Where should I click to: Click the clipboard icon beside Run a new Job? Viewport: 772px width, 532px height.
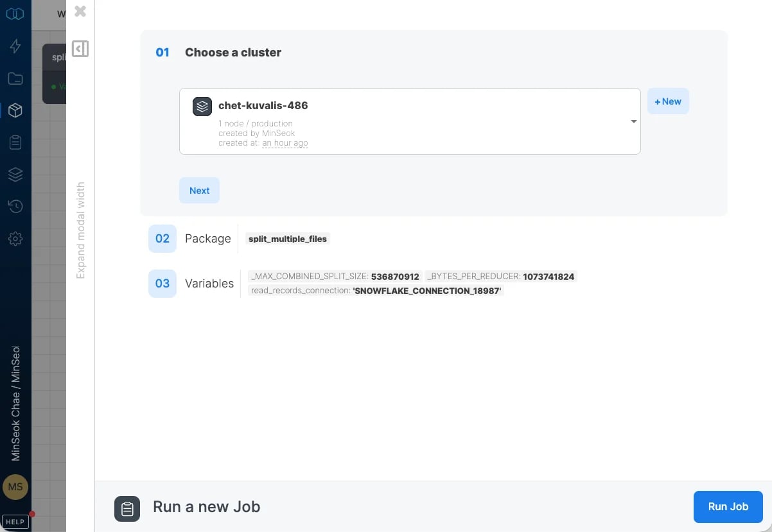[127, 509]
